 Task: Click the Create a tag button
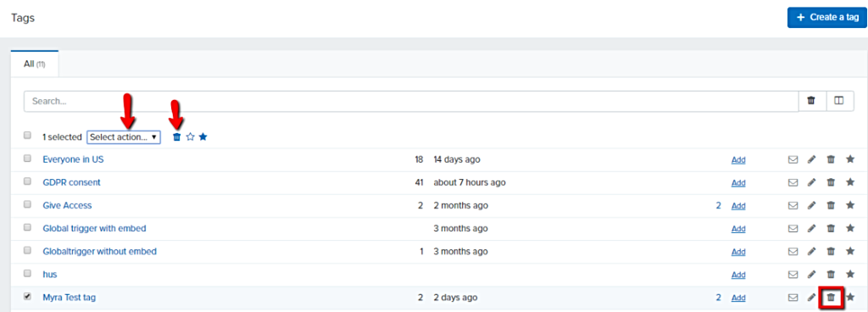pos(827,17)
